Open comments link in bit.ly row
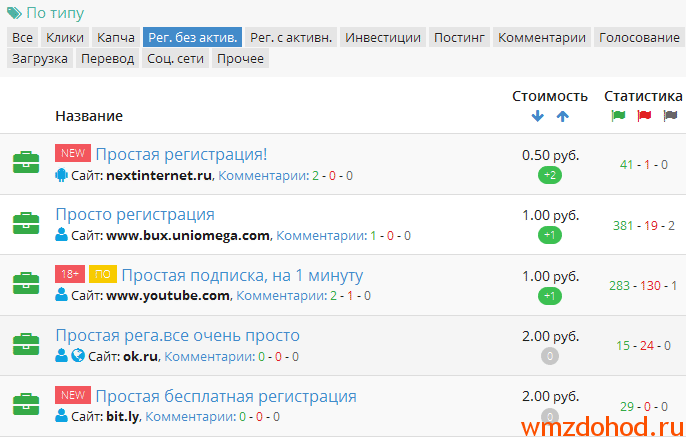The height and width of the screenshot is (440, 686). pos(191,416)
